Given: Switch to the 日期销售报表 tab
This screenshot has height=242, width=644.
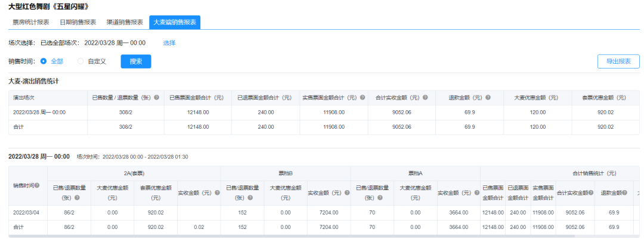Looking at the screenshot, I should pos(78,22).
